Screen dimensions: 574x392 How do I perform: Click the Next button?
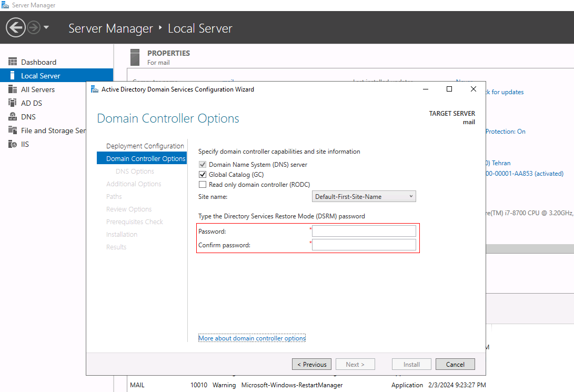355,364
